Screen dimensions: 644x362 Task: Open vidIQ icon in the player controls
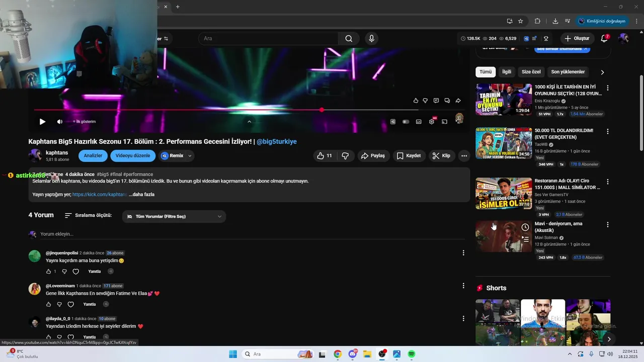(393, 122)
